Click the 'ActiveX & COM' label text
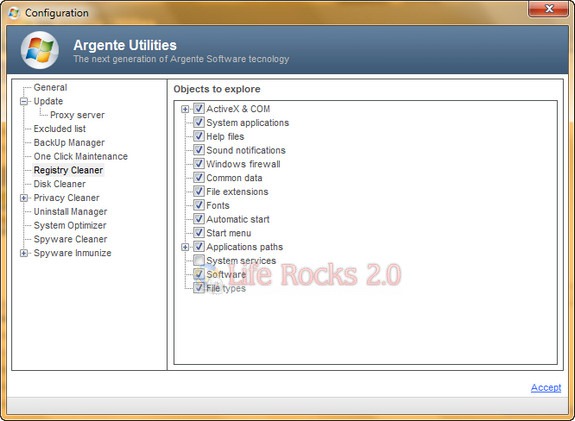 tap(238, 109)
